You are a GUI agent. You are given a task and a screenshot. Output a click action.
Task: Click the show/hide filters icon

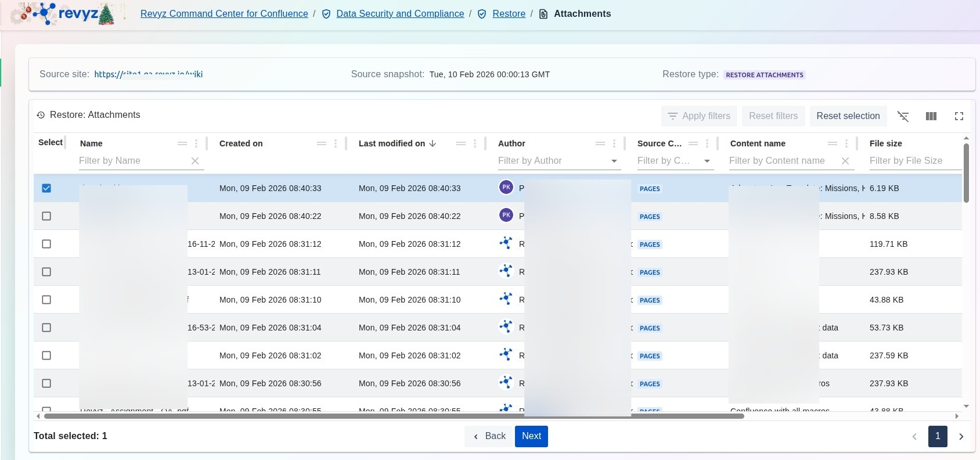point(903,116)
